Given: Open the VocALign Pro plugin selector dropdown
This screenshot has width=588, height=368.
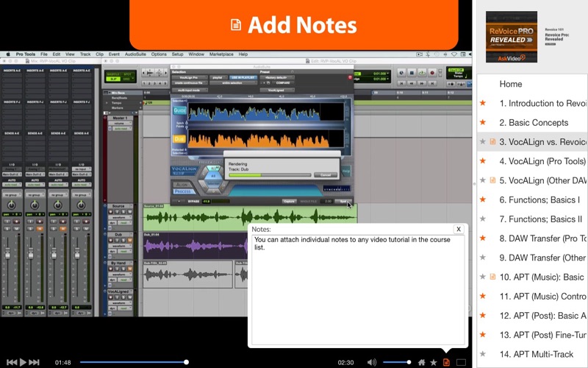Looking at the screenshot, I should (190, 77).
